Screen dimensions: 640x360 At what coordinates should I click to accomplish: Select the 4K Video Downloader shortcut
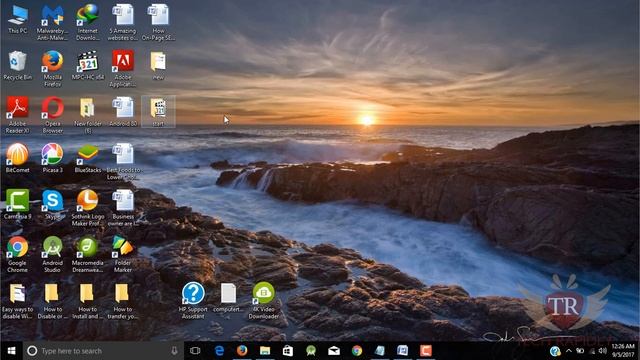[263, 301]
